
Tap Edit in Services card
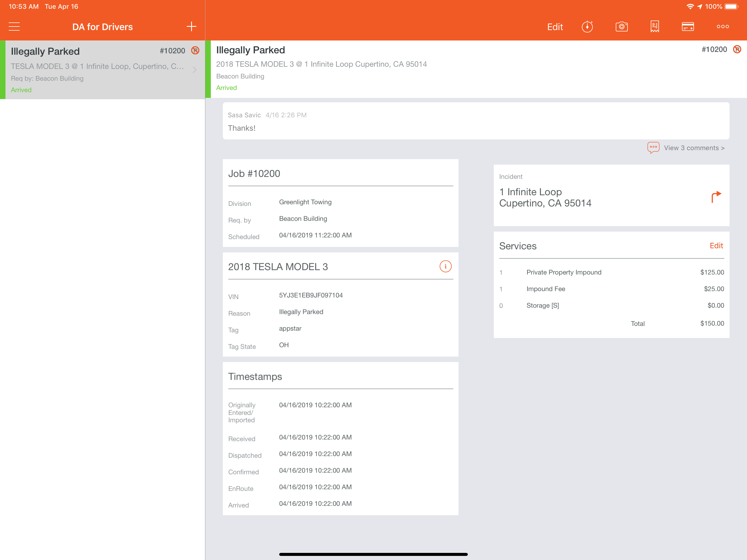(x=716, y=246)
